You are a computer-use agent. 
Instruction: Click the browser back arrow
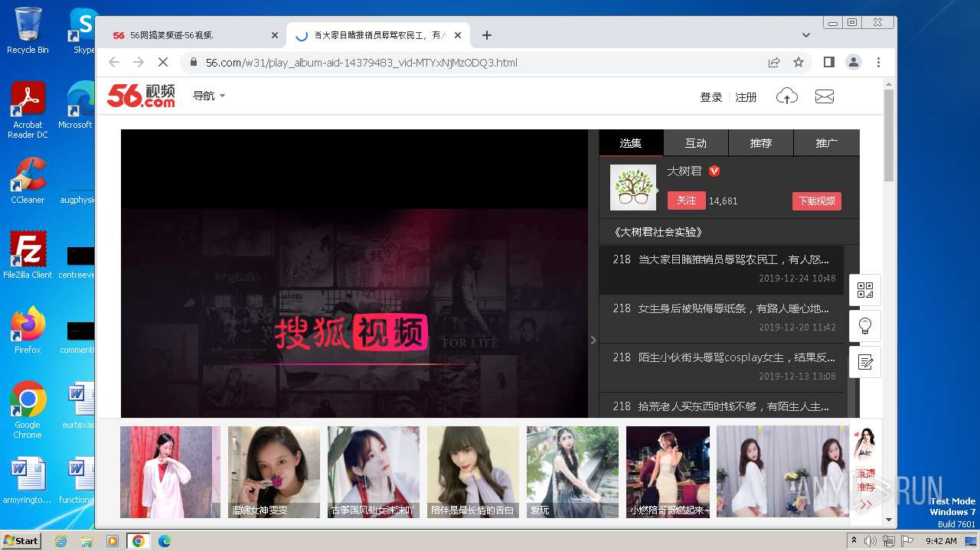pyautogui.click(x=114, y=62)
